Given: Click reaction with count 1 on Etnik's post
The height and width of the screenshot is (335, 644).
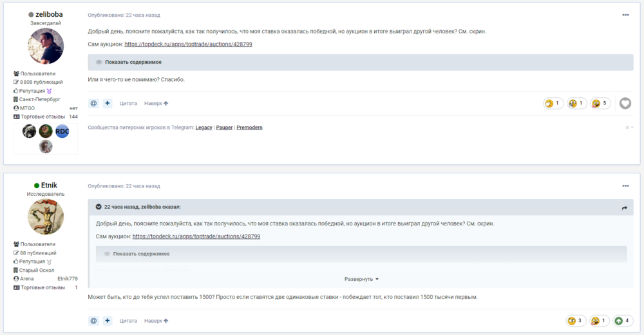Looking at the screenshot, I should [x=599, y=321].
